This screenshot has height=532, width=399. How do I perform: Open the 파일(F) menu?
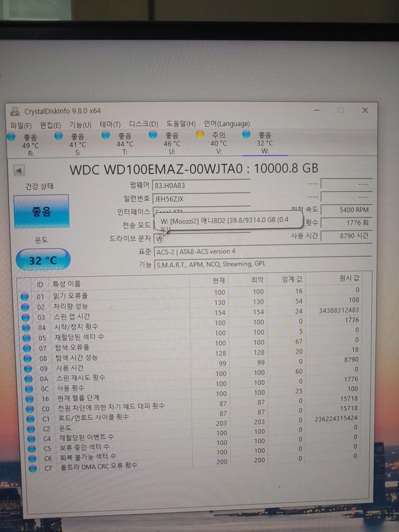21,126
